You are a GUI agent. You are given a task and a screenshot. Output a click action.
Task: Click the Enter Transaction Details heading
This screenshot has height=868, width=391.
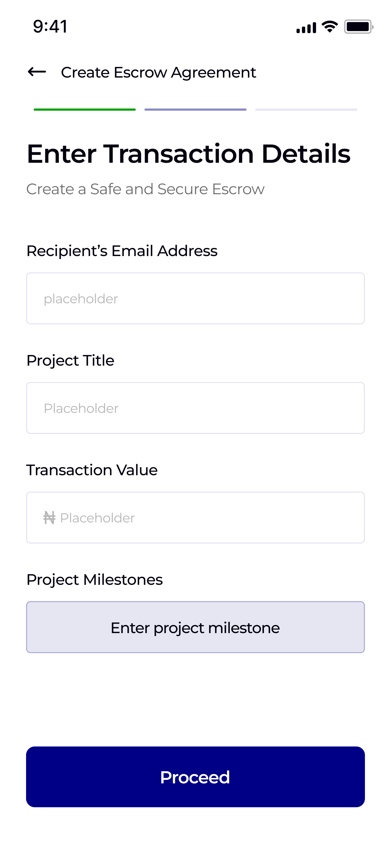(188, 154)
